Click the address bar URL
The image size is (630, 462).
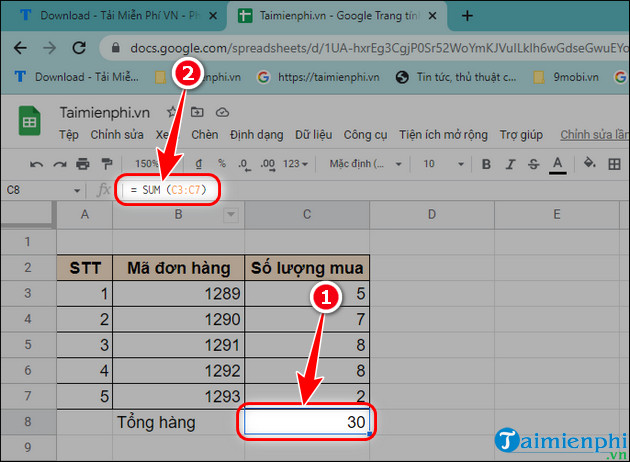378,48
